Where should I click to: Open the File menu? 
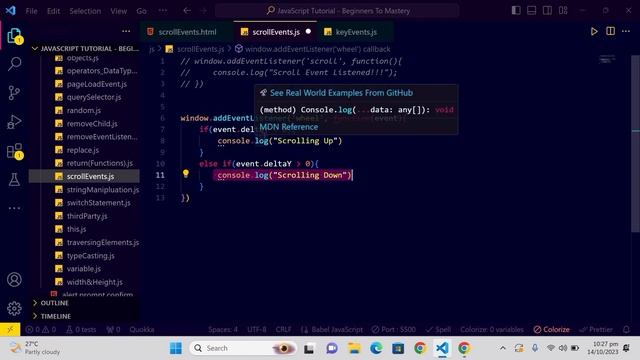pyautogui.click(x=31, y=11)
